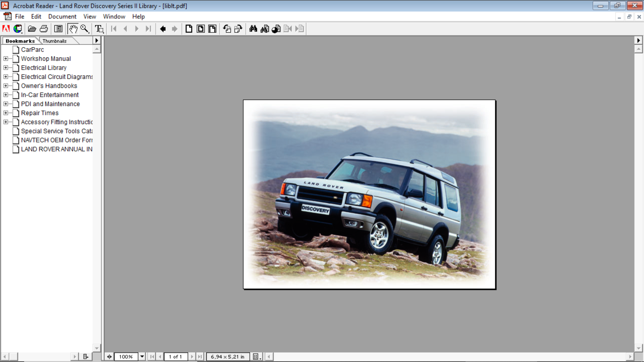Image resolution: width=644 pixels, height=362 pixels.
Task: Switch to Fit Width view
Action: [x=212, y=29]
